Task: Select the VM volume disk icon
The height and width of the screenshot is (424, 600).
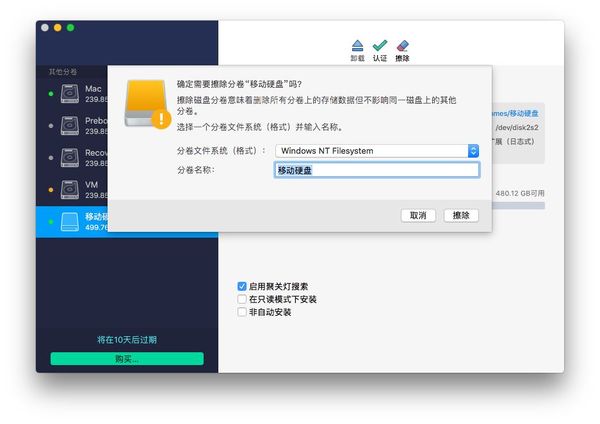Action: (70, 190)
